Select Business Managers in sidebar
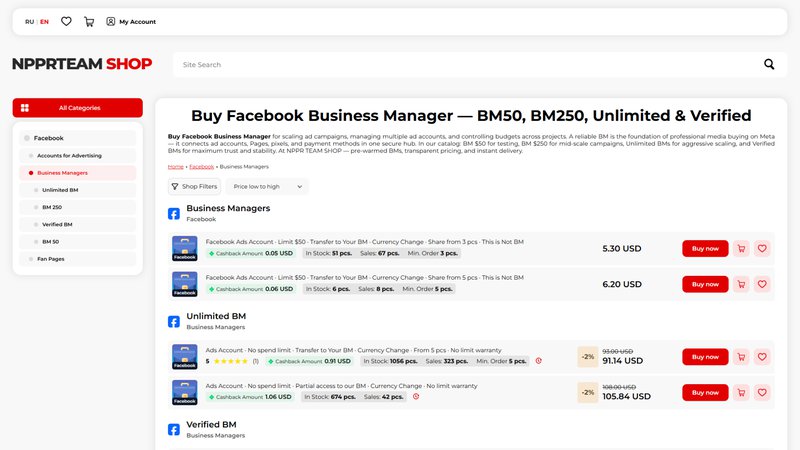 (x=78, y=172)
